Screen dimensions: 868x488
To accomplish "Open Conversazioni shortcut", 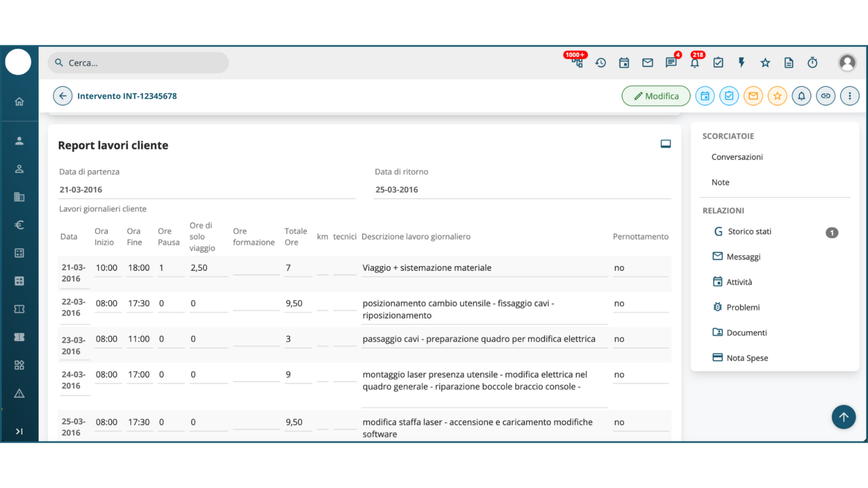I will click(x=737, y=157).
